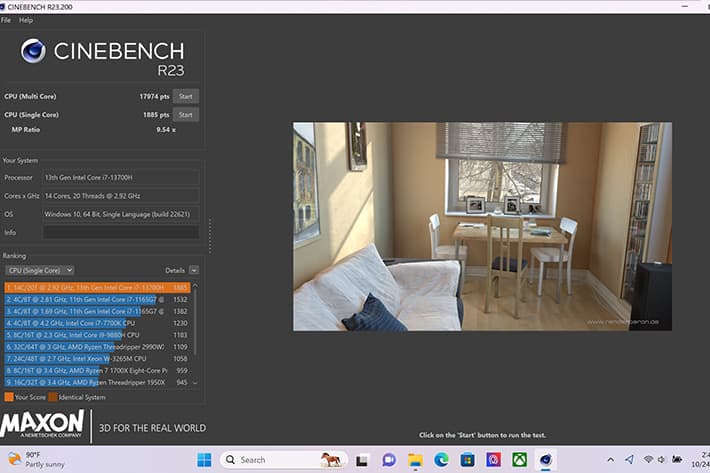Open the Chat app on the taskbar

[x=389, y=460]
